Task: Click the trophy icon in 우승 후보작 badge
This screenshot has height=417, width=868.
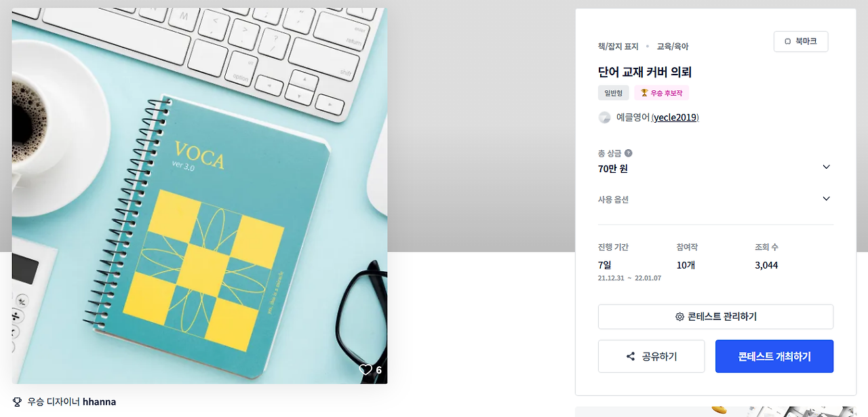Action: (644, 93)
